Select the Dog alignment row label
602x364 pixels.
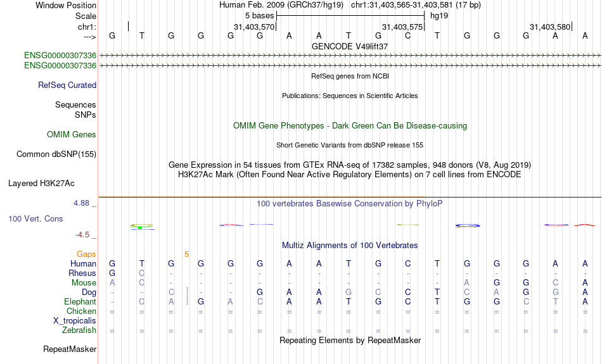[x=89, y=292]
